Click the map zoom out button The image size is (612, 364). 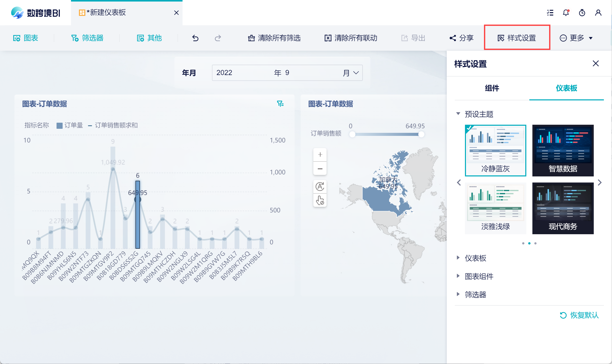pos(320,169)
